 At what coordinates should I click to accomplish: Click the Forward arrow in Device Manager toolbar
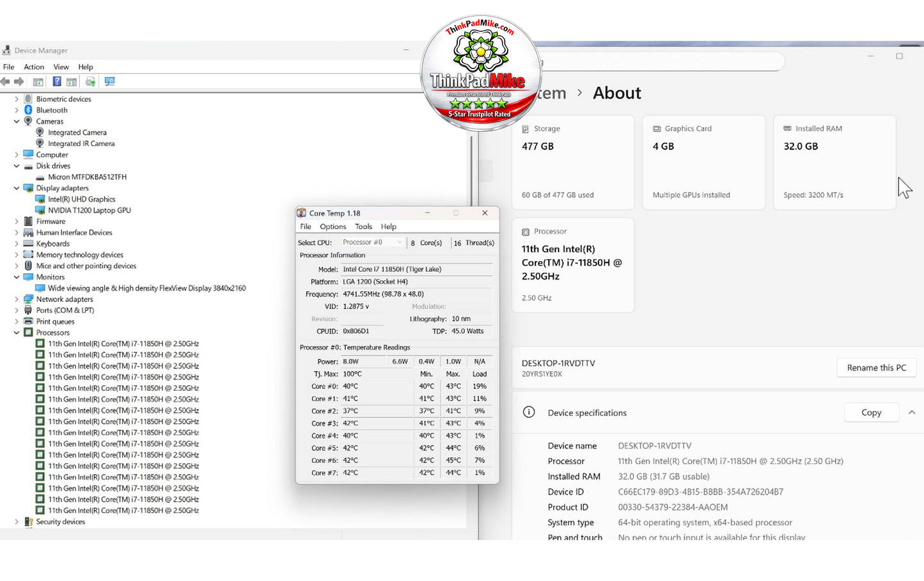(19, 82)
